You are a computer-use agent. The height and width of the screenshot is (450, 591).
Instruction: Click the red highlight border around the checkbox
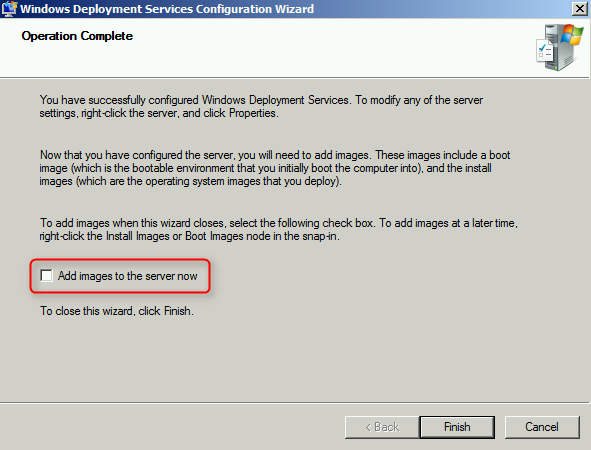tap(120, 260)
